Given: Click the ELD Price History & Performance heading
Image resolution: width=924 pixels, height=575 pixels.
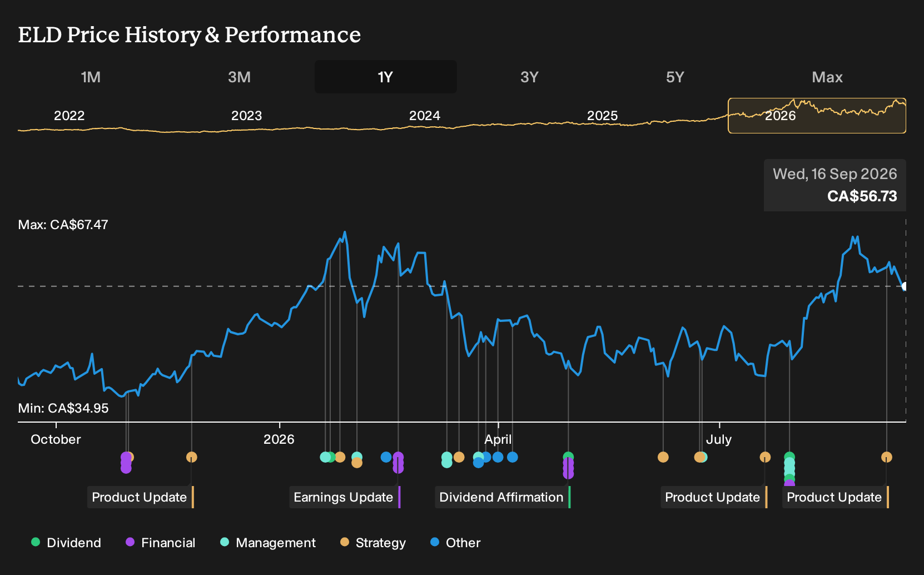Looking at the screenshot, I should click(190, 34).
